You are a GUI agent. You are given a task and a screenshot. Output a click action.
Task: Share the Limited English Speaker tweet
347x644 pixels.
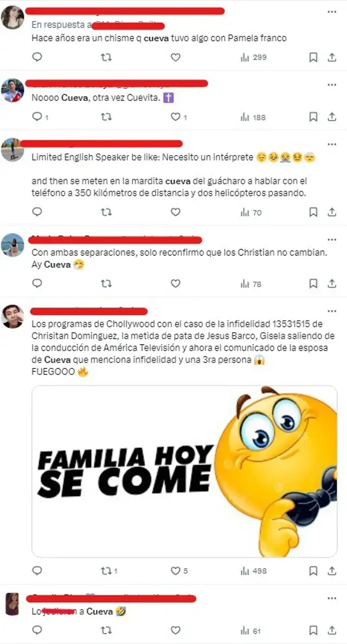[x=332, y=212]
